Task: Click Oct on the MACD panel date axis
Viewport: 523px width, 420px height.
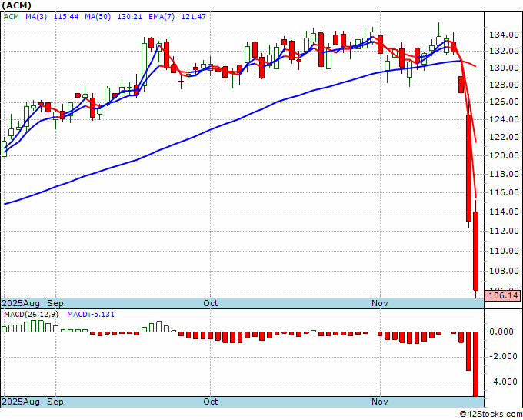Action: point(211,402)
